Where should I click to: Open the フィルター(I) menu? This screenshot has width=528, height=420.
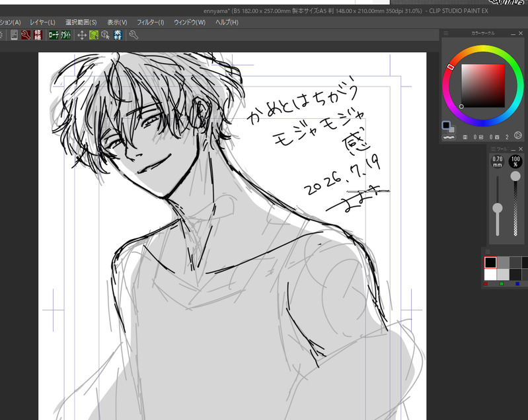(x=150, y=22)
